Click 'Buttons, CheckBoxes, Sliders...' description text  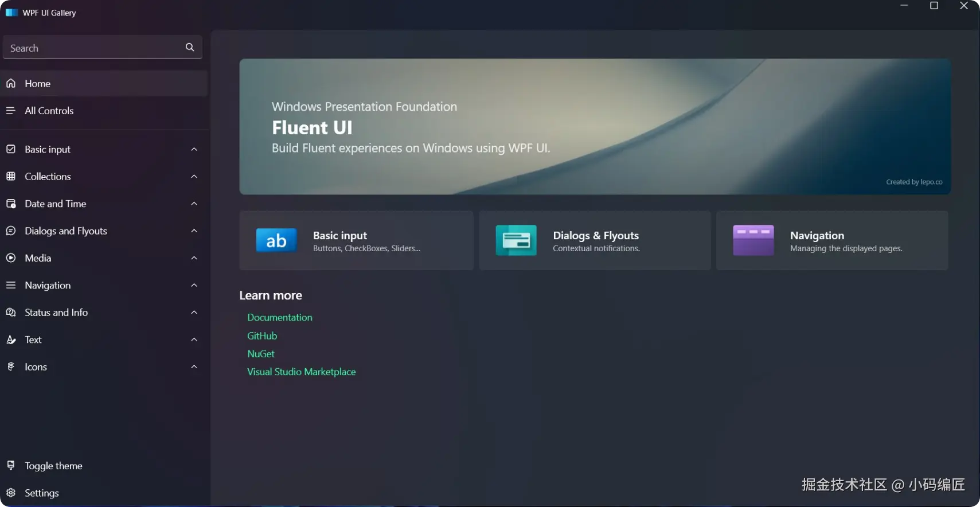[366, 248]
